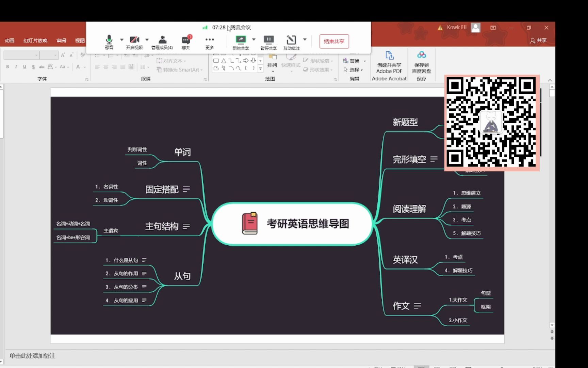Click the notes icon beside 完形填空
The width and height of the screenshot is (588, 368).
[434, 159]
